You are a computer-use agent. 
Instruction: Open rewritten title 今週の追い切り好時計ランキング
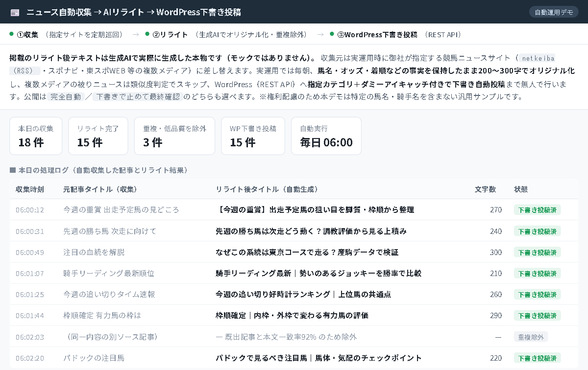(303, 294)
